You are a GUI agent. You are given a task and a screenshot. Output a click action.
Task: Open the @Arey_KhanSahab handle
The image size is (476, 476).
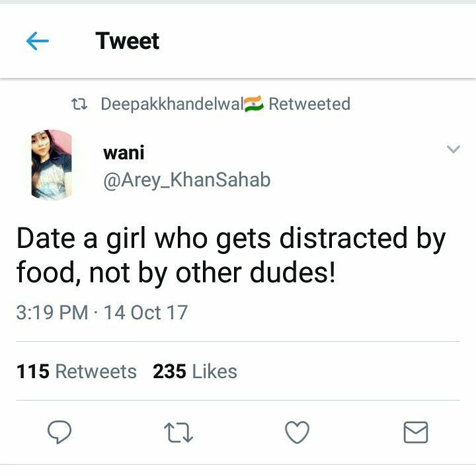186,180
